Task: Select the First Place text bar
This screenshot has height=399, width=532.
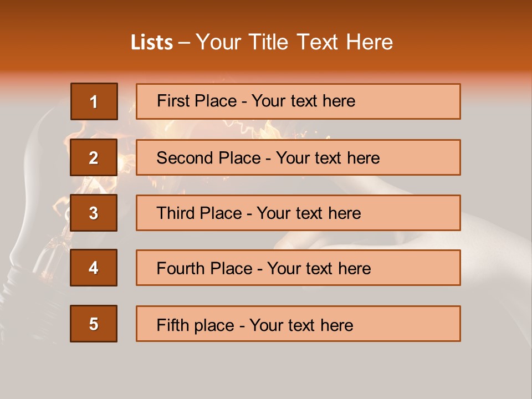Action: click(298, 101)
